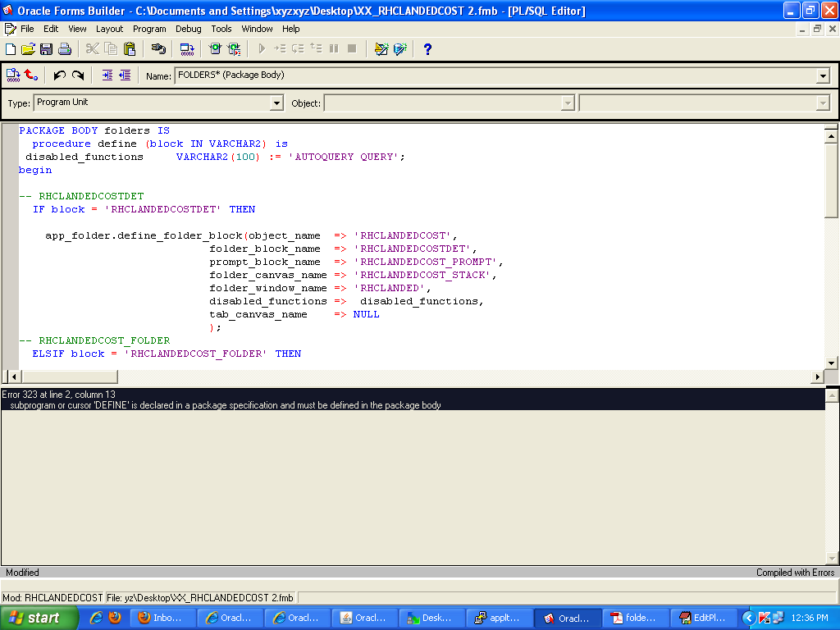The height and width of the screenshot is (630, 840).
Task: Click the 'begin' keyword in the code
Action: tap(35, 171)
